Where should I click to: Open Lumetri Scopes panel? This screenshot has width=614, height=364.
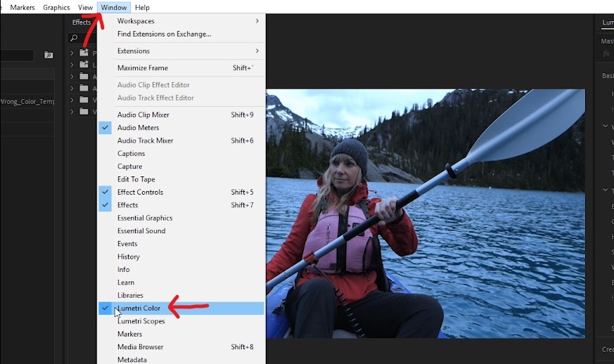(181, 321)
